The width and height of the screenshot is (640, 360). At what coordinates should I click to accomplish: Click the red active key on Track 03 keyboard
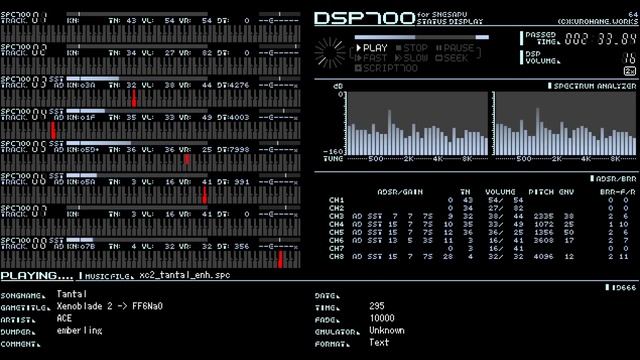pyautogui.click(x=134, y=98)
